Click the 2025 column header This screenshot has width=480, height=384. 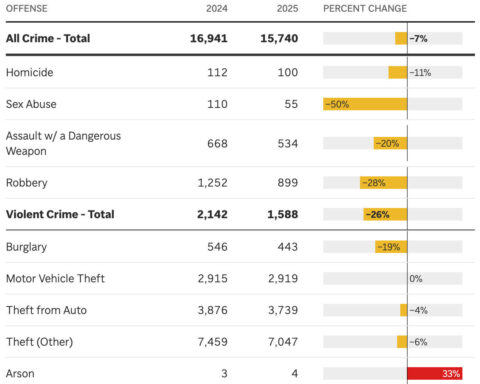(287, 8)
